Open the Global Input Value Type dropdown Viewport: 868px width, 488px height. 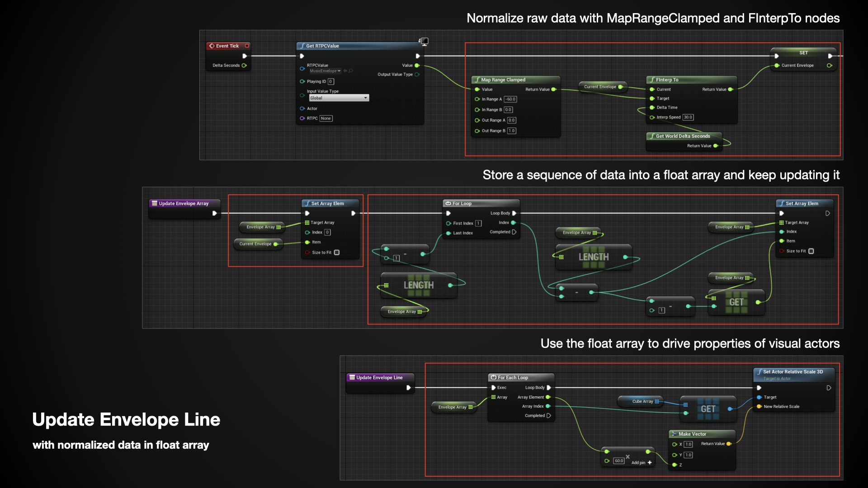339,98
